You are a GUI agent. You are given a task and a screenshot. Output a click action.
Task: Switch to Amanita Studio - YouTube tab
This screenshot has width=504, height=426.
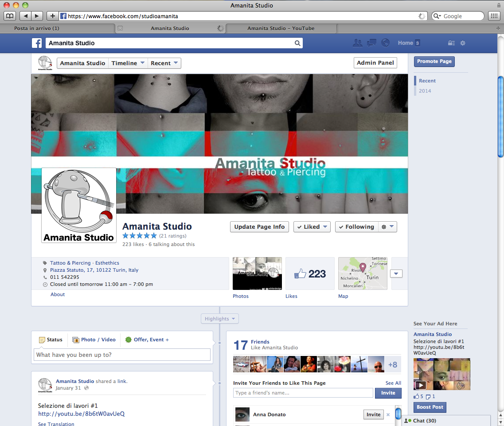[281, 28]
